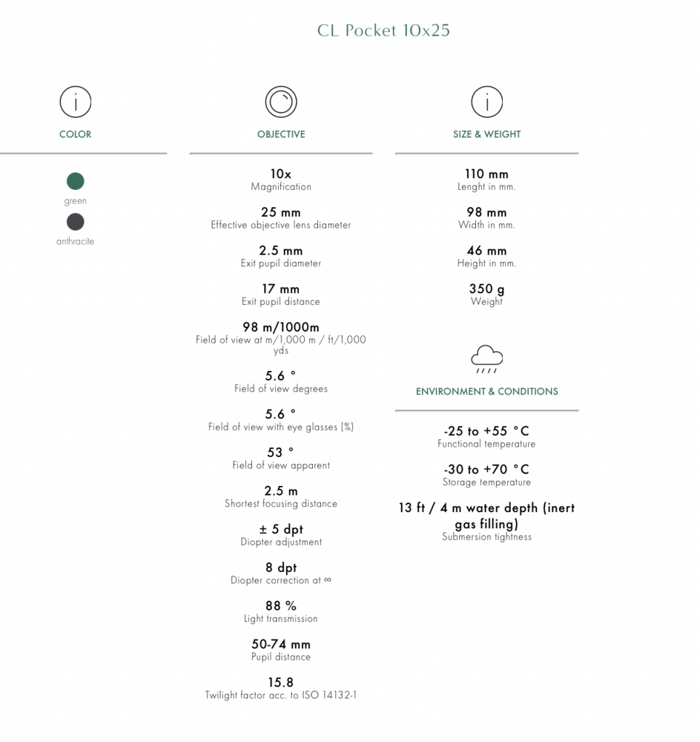Click the anthracite color label text
This screenshot has width=700, height=742.
click(75, 241)
